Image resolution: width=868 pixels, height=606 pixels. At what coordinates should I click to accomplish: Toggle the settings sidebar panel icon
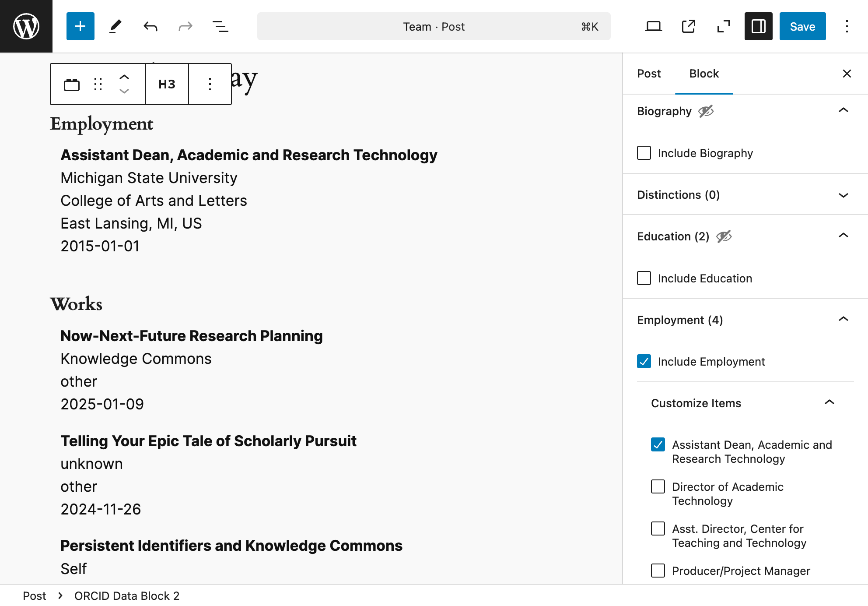(759, 26)
